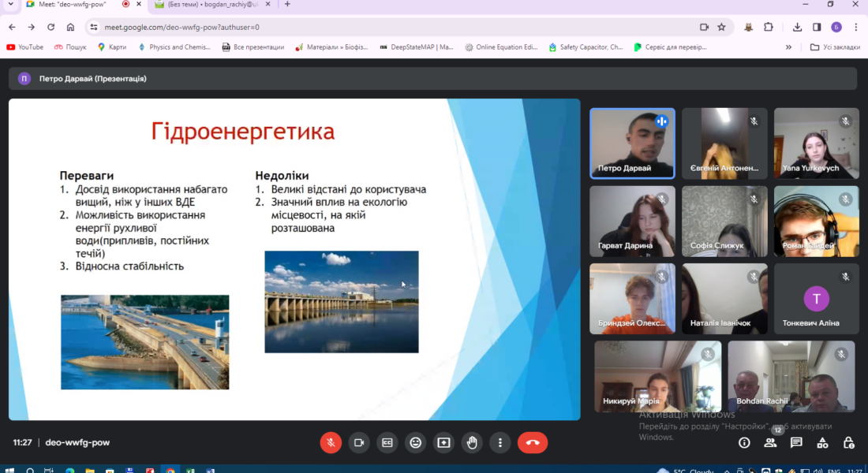Image resolution: width=868 pixels, height=473 pixels.
Task: Open the activities panel icon
Action: point(822,443)
